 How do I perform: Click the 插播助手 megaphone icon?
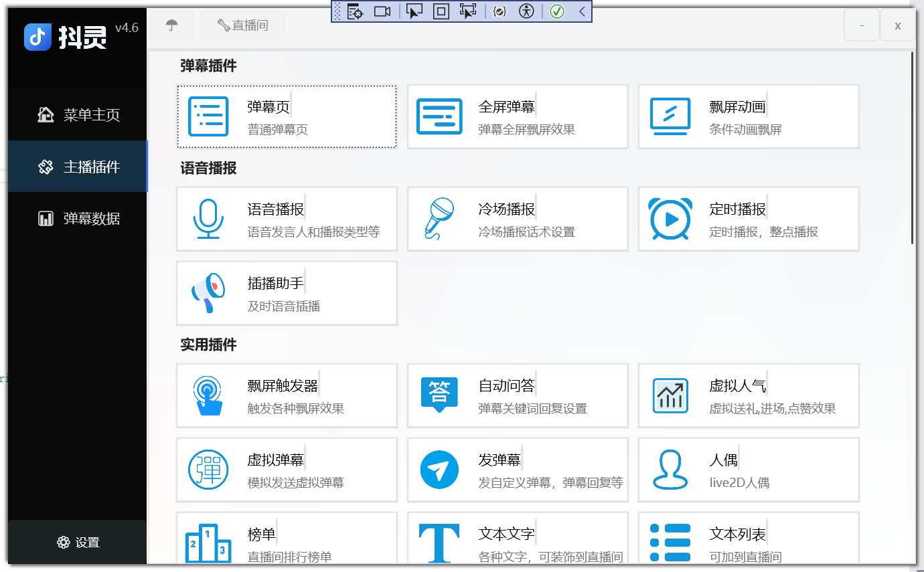208,293
